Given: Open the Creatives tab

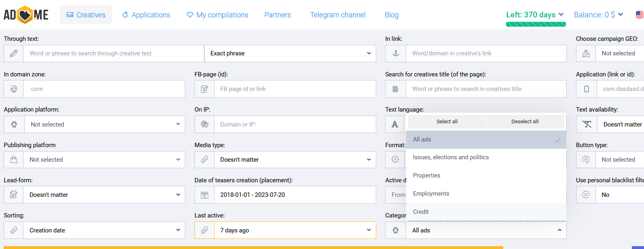Looking at the screenshot, I should click(x=86, y=15).
